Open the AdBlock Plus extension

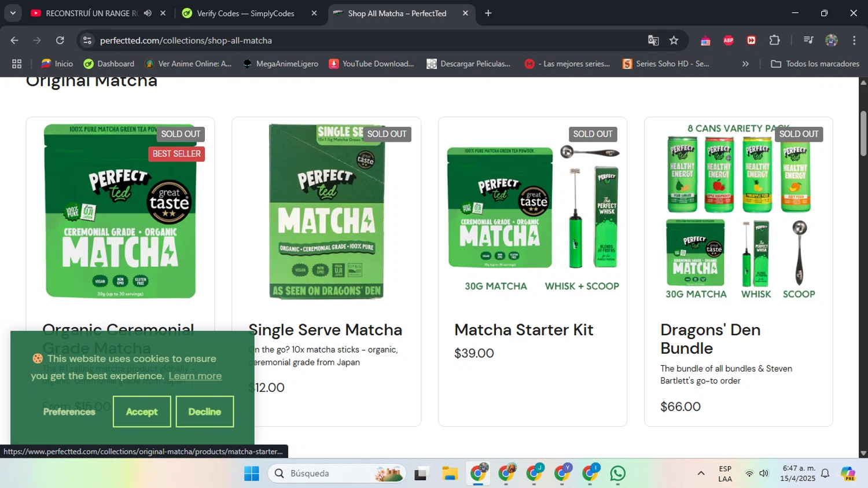click(729, 41)
